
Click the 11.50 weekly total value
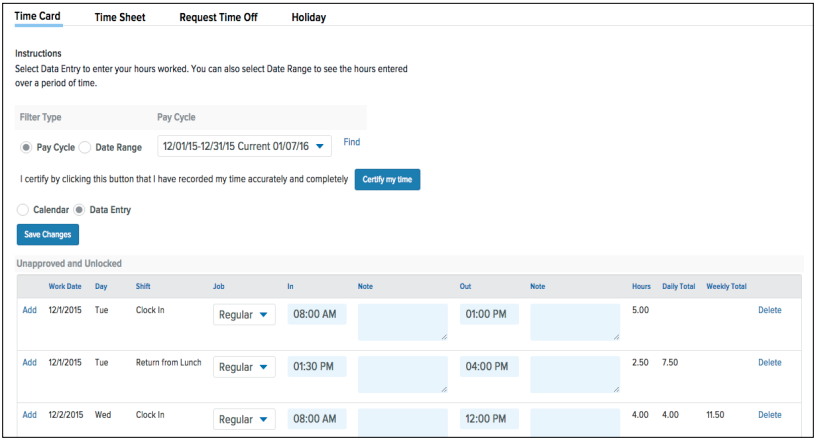coord(715,415)
